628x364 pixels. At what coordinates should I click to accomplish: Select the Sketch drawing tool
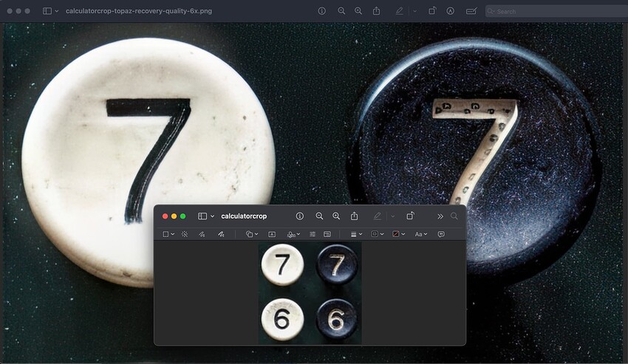pyautogui.click(x=202, y=234)
